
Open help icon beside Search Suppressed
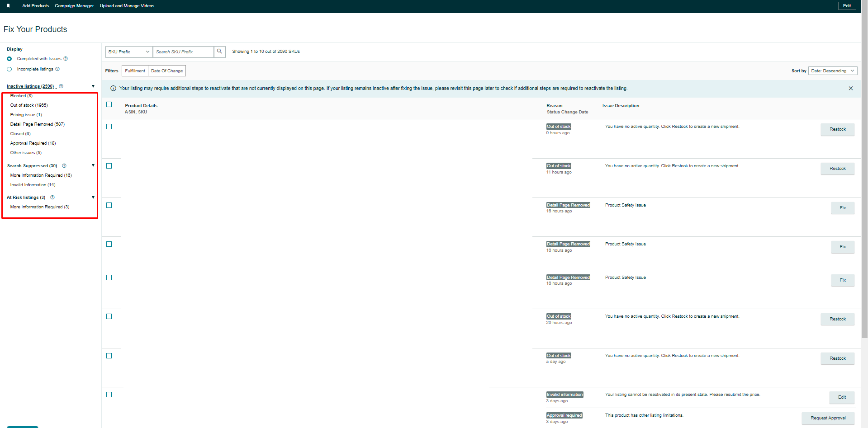click(x=64, y=166)
